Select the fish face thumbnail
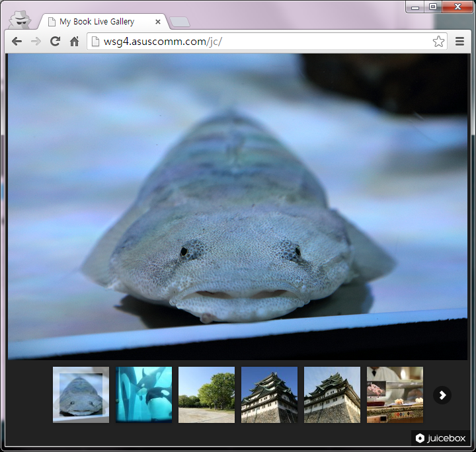 pos(81,395)
